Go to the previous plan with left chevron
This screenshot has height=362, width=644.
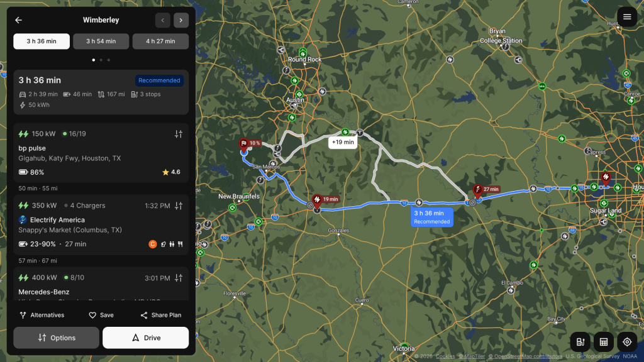click(x=163, y=20)
